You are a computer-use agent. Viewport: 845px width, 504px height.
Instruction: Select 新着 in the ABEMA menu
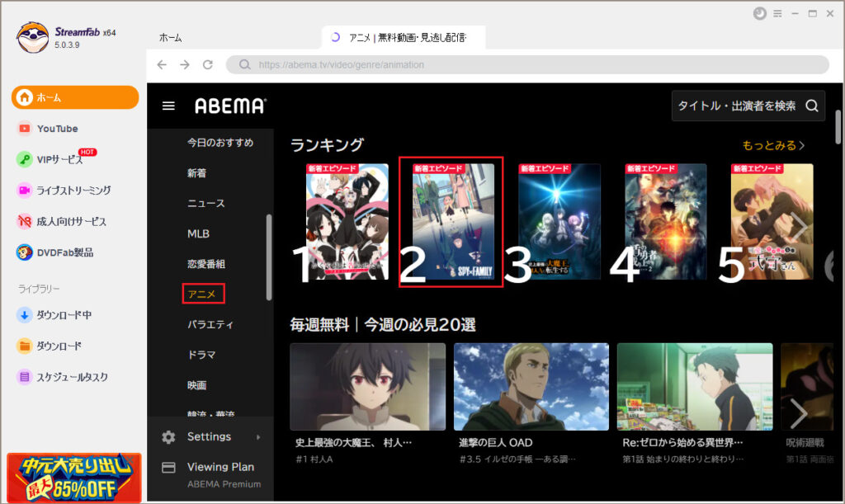pyautogui.click(x=196, y=173)
